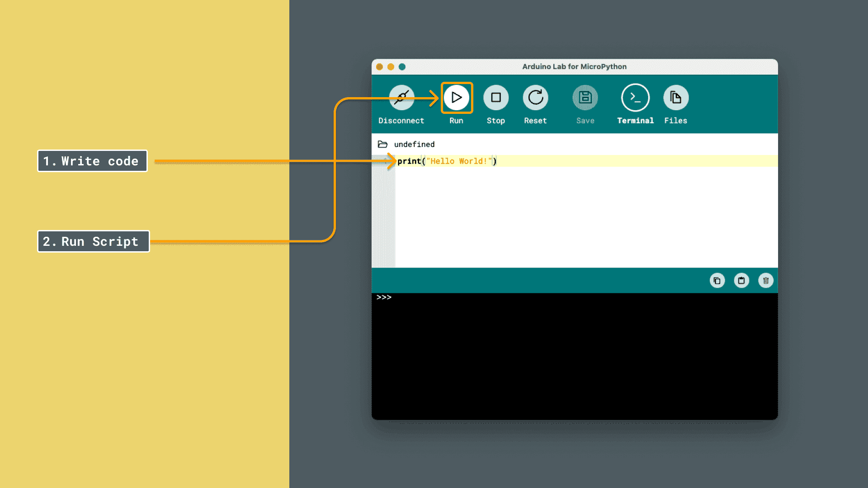Clear the terminal with the trash icon
The height and width of the screenshot is (488, 868).
point(765,281)
